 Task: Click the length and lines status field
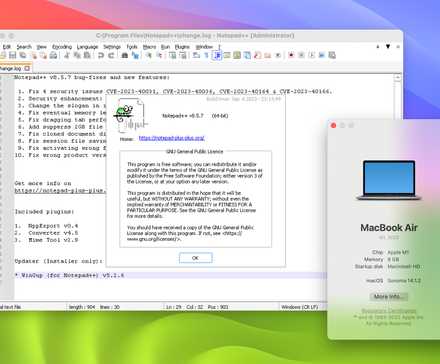click(x=94, y=307)
